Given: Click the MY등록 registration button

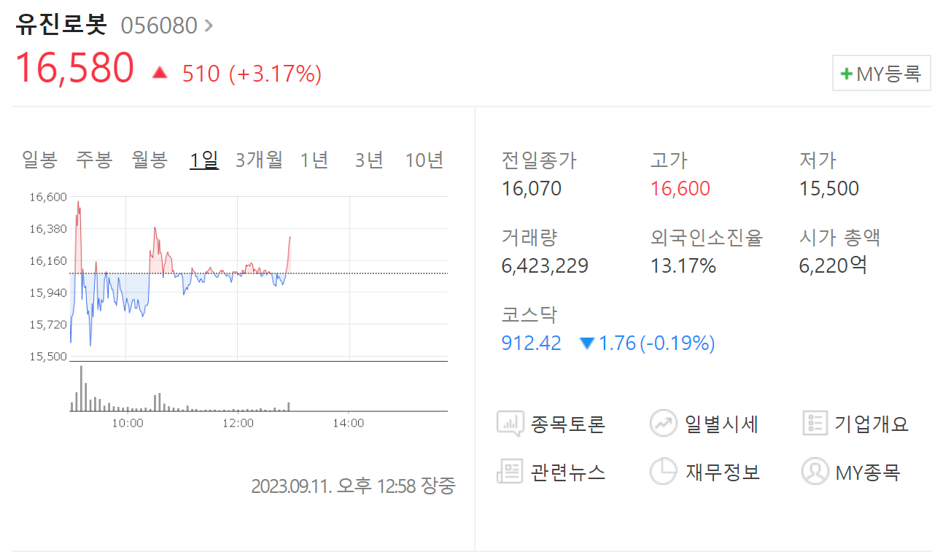Looking at the screenshot, I should (881, 73).
